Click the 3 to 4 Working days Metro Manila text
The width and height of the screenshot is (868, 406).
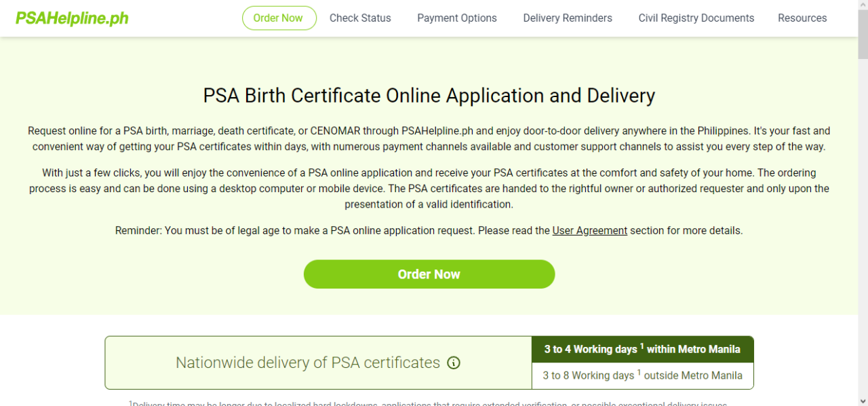coord(642,349)
